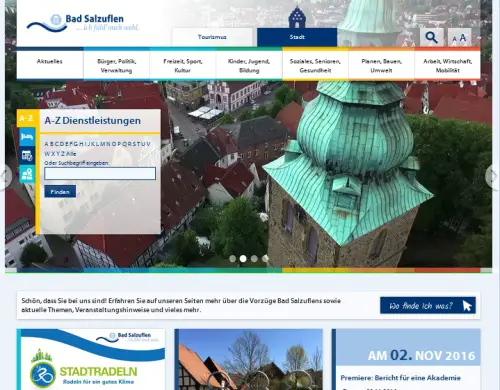The width and height of the screenshot is (500, 390).
Task: Open the half-timbered house photo card
Action: click(x=248, y=359)
